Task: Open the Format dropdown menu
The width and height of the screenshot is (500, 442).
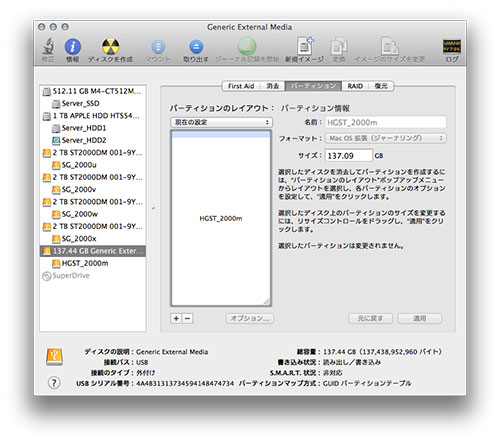Action: (x=386, y=138)
